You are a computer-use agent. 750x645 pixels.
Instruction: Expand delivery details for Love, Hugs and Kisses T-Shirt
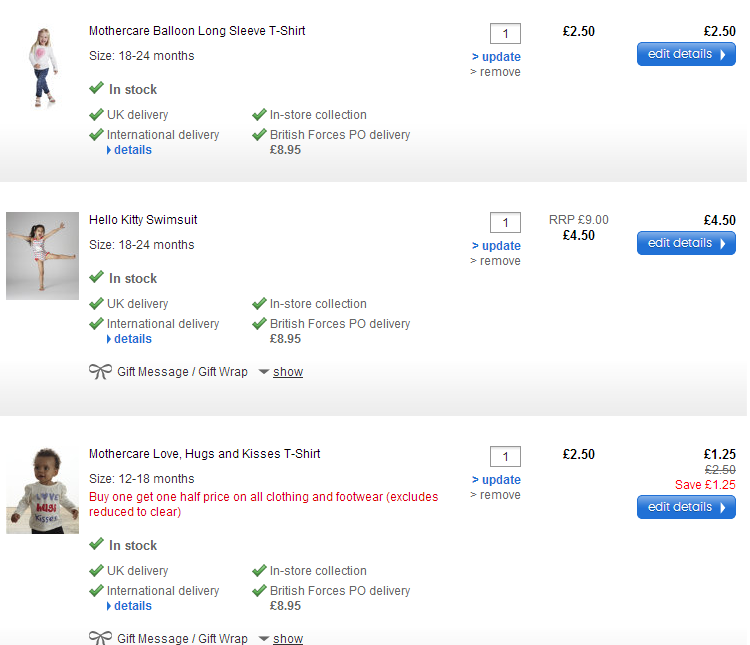[132, 606]
